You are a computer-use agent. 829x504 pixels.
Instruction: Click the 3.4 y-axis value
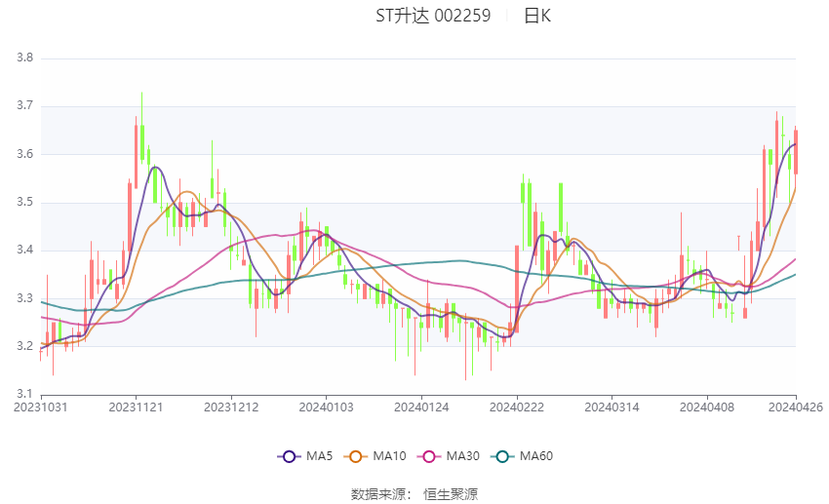(x=24, y=250)
